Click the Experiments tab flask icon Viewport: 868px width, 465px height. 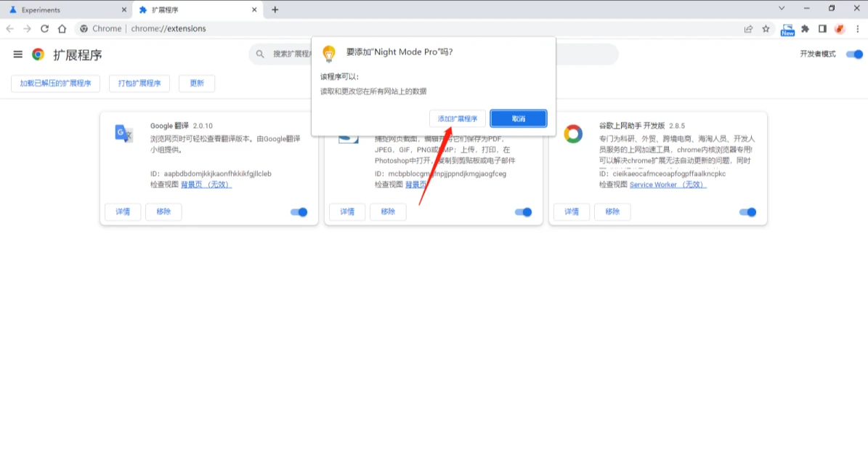click(13, 10)
